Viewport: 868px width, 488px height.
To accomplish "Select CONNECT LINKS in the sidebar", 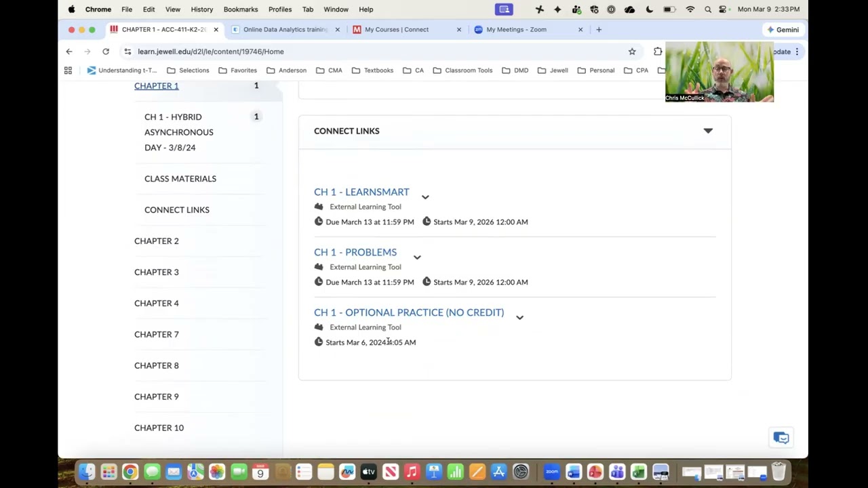I will 177,210.
